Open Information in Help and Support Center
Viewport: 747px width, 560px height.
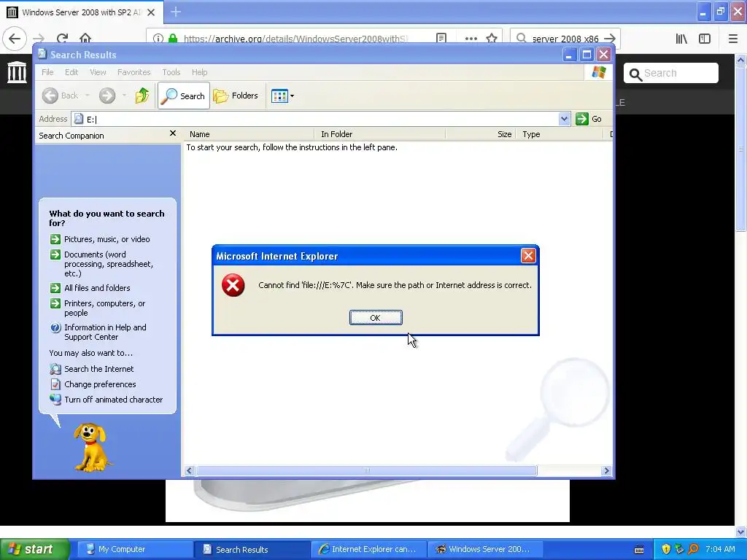point(105,332)
